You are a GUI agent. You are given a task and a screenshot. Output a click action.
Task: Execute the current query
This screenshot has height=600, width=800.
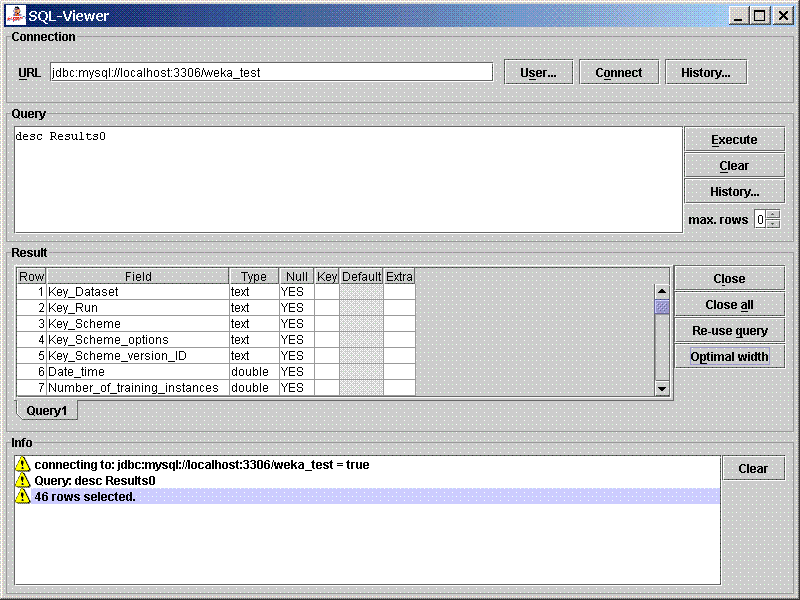(734, 139)
